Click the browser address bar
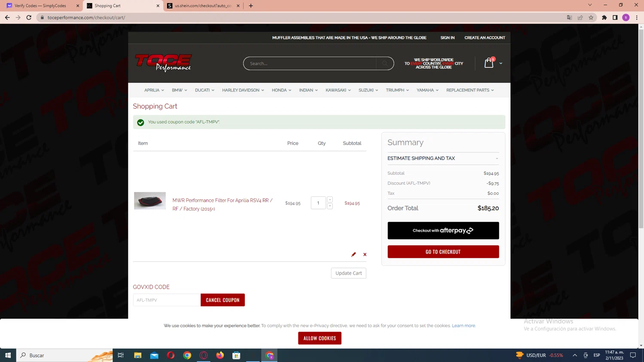 (x=301, y=18)
